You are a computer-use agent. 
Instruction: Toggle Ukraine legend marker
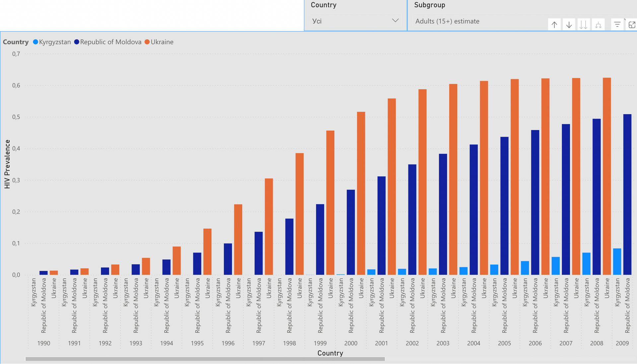pos(147,42)
